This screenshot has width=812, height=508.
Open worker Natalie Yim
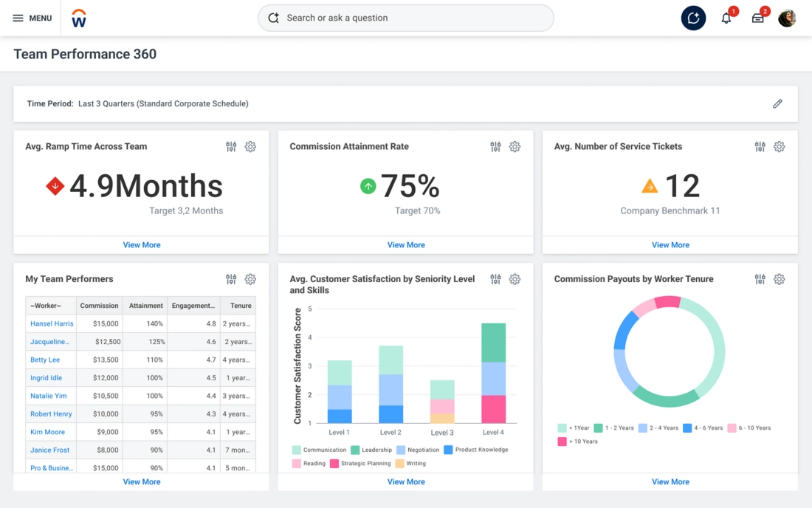48,396
